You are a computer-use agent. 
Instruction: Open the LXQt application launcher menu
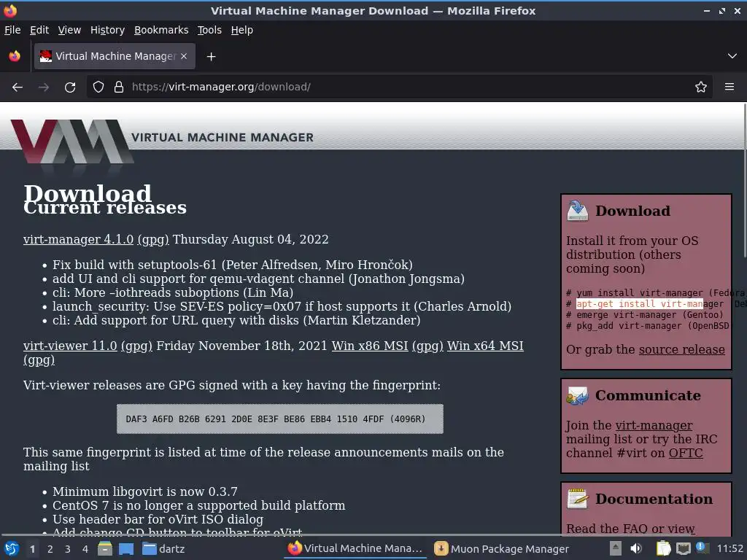[x=12, y=549]
